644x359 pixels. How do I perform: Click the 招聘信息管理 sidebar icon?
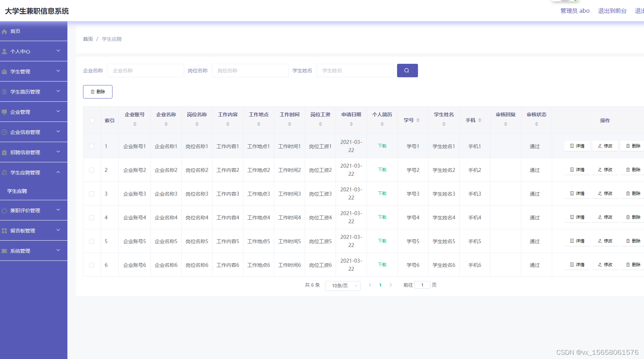tap(4, 153)
